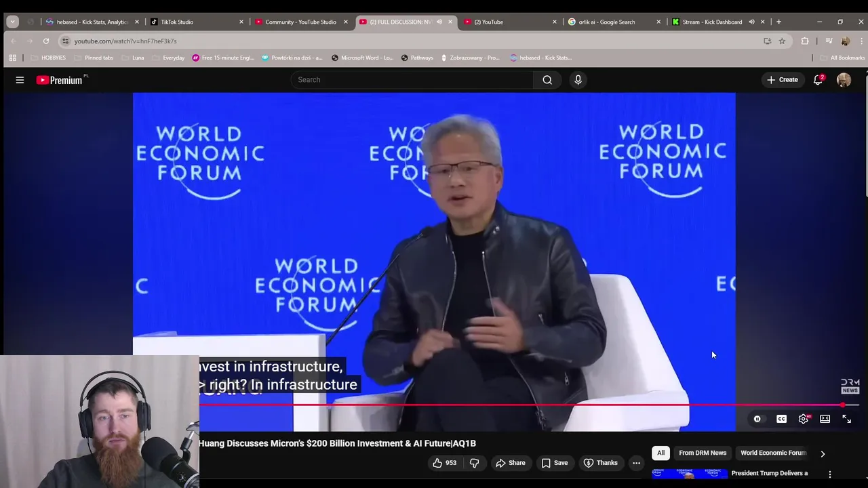
Task: View site information icon
Action: 65,41
